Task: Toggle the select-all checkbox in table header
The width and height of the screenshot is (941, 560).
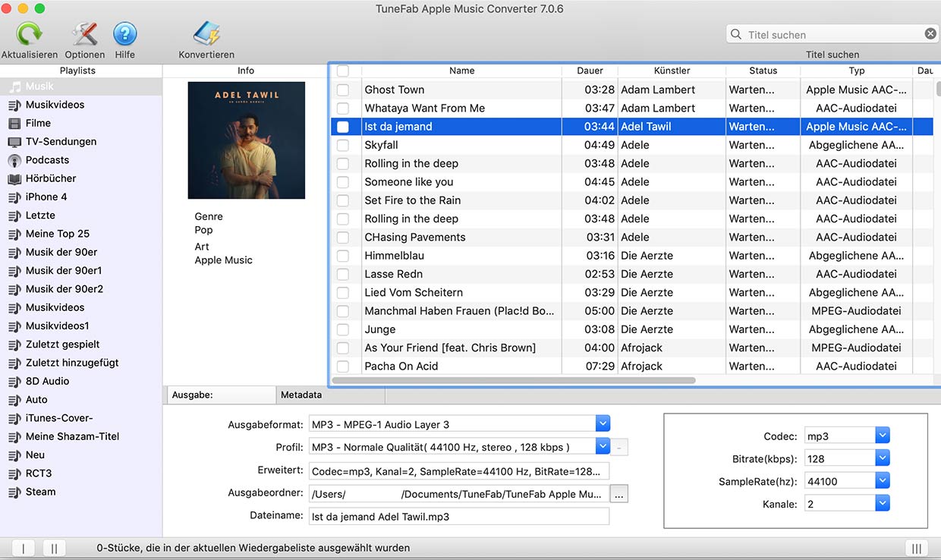Action: coord(343,71)
